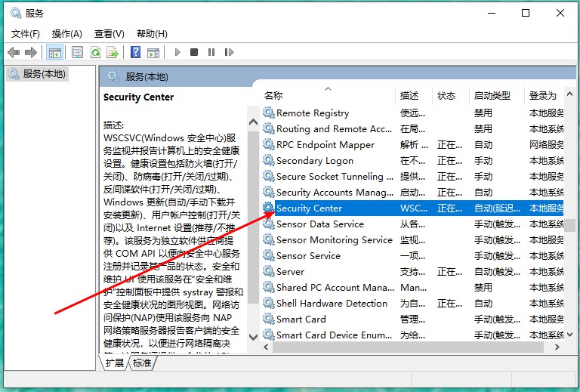Click the description pane's scroll up arrow
The width and height of the screenshot is (580, 392).
254,122
